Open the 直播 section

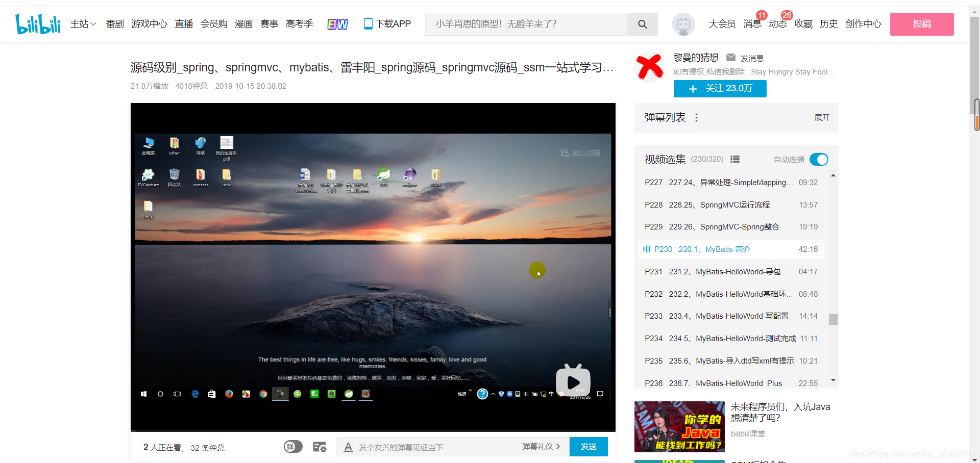point(184,24)
